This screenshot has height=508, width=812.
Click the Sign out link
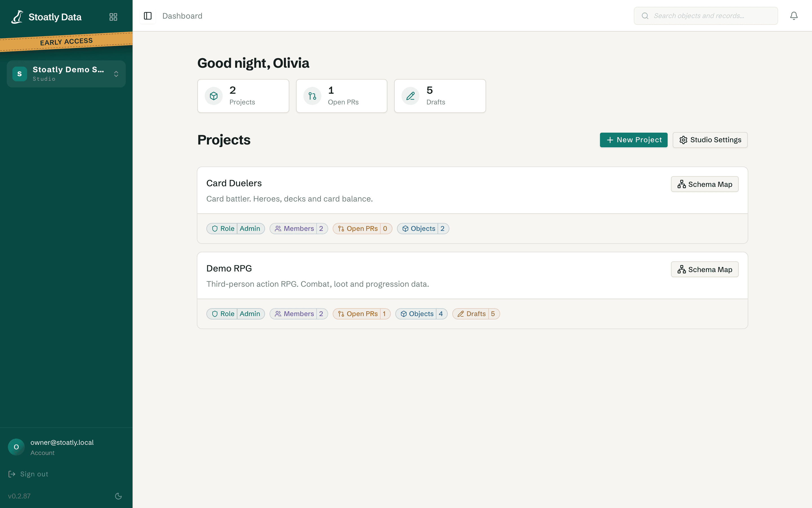pos(34,474)
